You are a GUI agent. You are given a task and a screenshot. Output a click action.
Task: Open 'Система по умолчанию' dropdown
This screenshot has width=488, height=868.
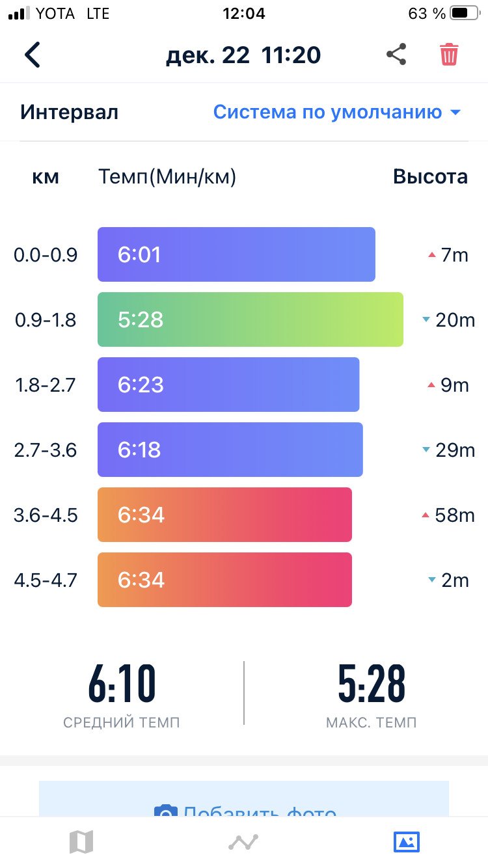[x=337, y=112]
